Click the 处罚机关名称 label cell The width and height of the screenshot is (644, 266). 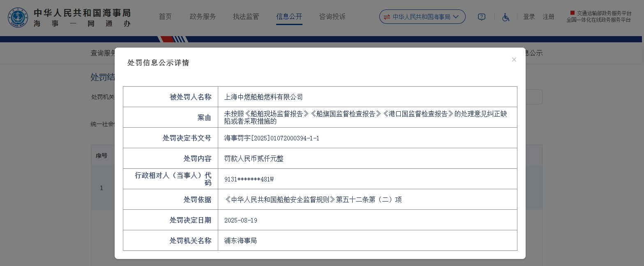point(171,241)
